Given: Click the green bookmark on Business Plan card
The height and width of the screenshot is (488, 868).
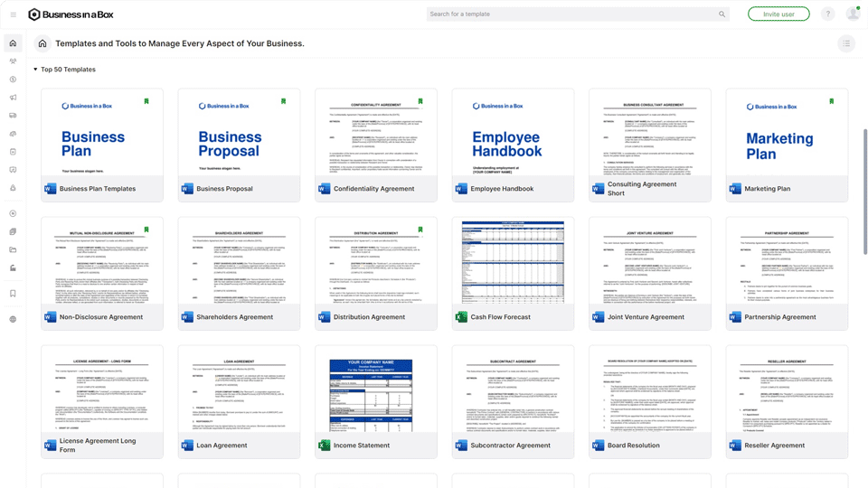Looking at the screenshot, I should coord(146,101).
